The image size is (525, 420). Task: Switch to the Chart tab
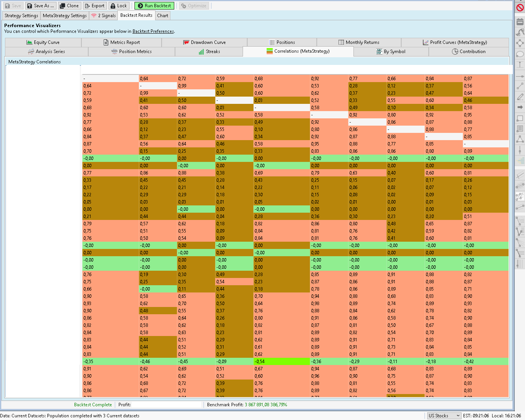162,15
